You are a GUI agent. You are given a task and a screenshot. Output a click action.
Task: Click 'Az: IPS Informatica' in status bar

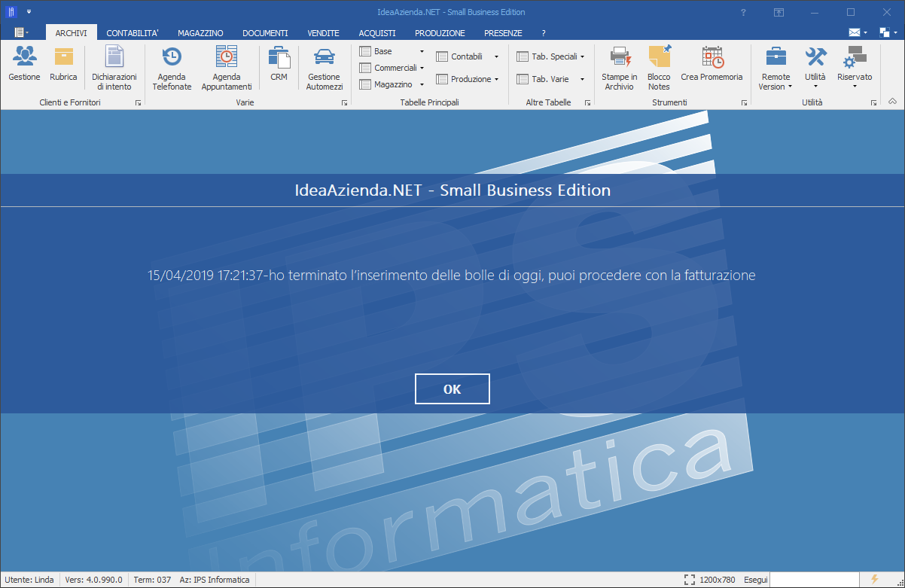coord(215,580)
